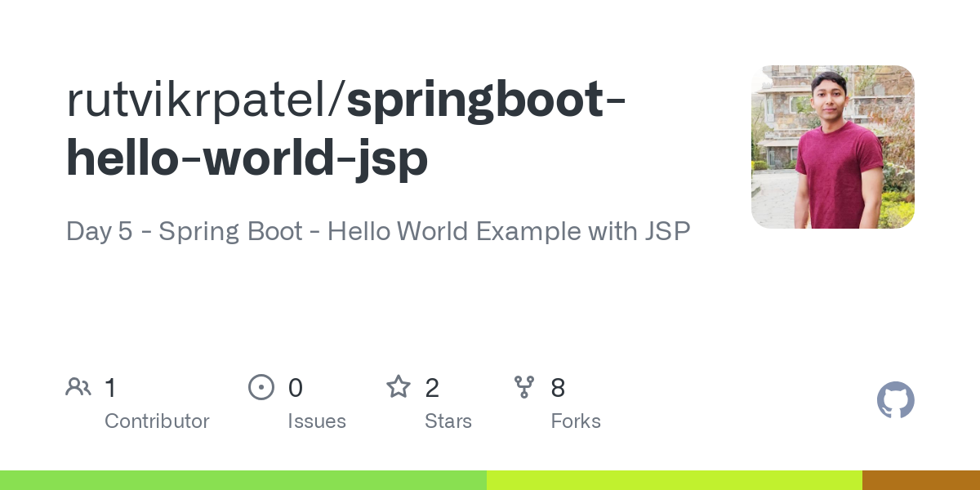The width and height of the screenshot is (980, 490).
Task: Expand the Stars section
Action: point(448,421)
